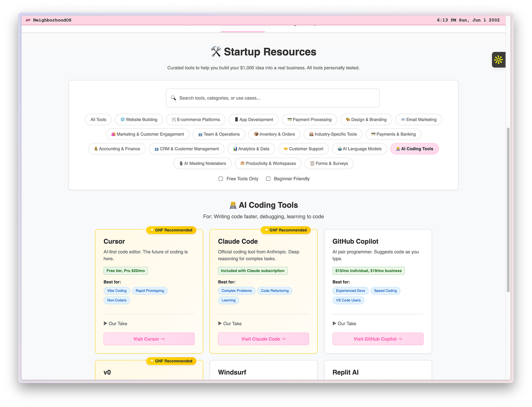Click the Cursor card title
This screenshot has width=532, height=407.
tap(114, 241)
